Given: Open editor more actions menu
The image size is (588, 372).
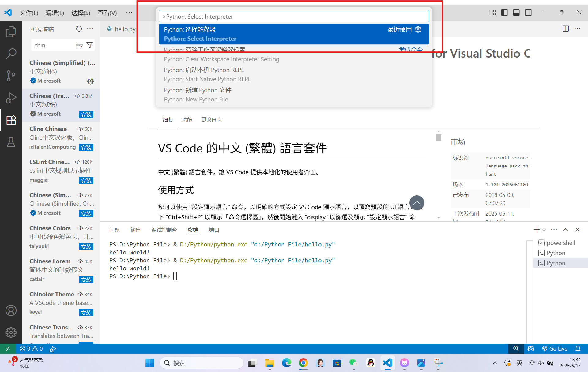Looking at the screenshot, I should [578, 29].
